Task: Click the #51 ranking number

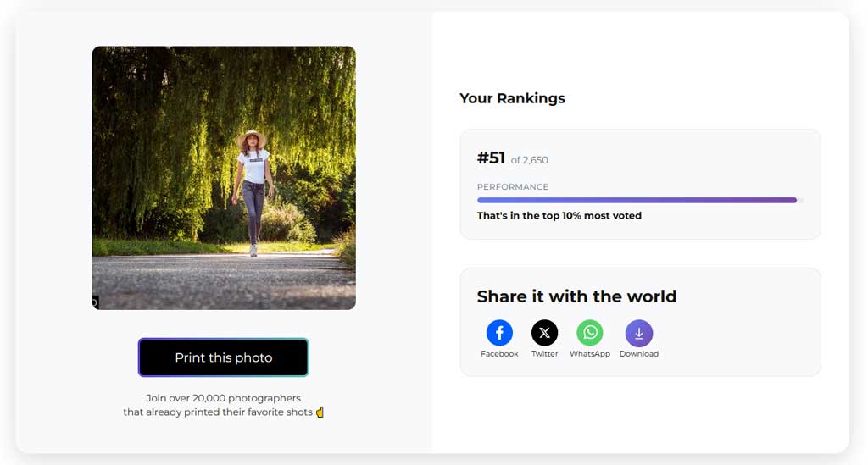Action: [491, 158]
